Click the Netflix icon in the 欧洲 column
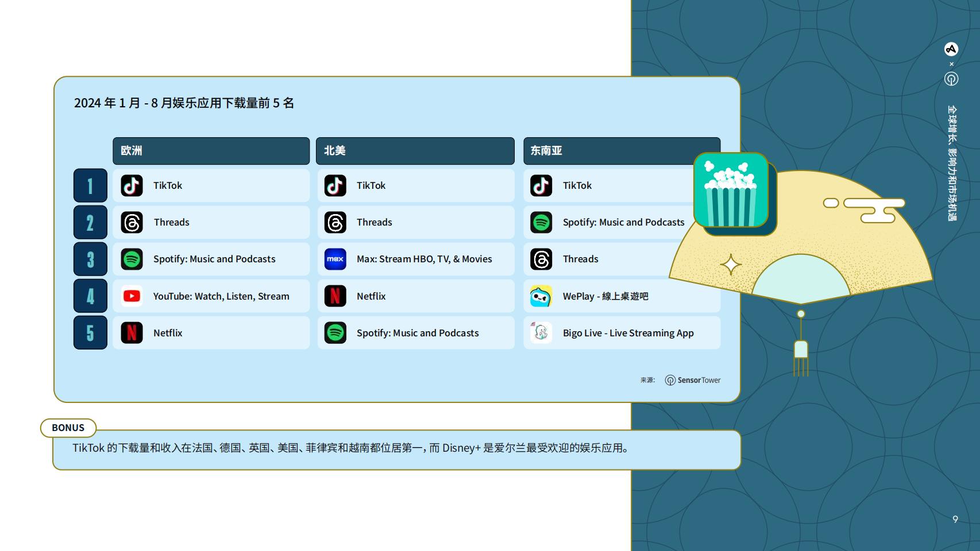Screen dimensions: 980x551 [x=132, y=333]
